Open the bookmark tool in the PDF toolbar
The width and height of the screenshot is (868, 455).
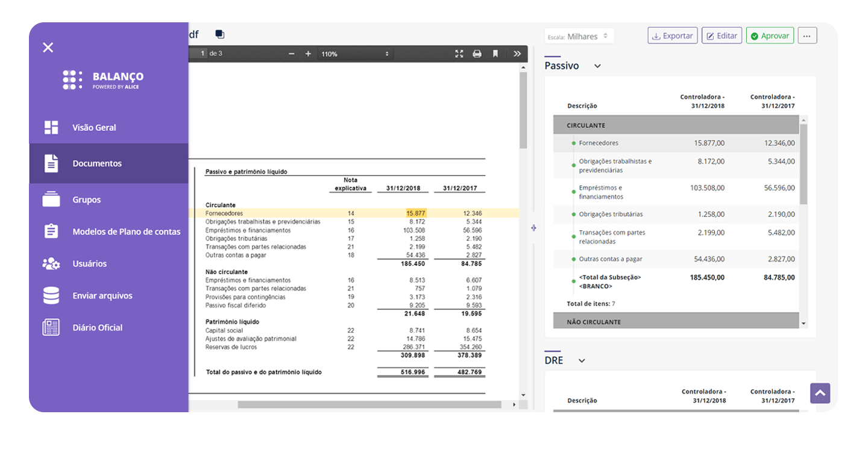point(495,54)
